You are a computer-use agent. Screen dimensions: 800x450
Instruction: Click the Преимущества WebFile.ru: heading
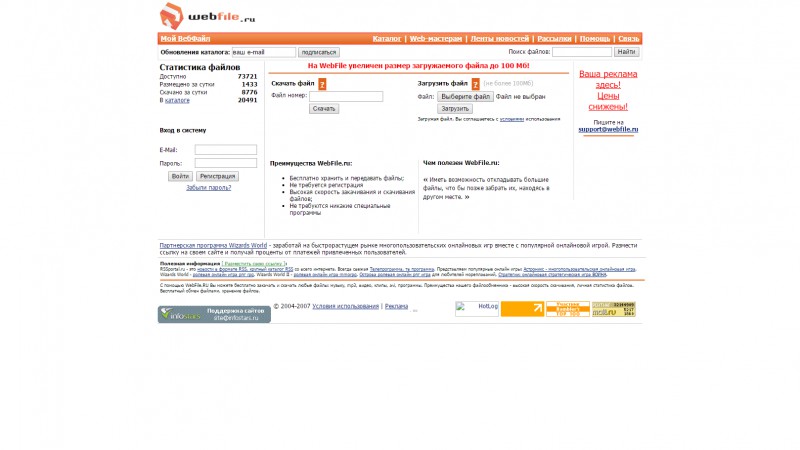[311, 163]
